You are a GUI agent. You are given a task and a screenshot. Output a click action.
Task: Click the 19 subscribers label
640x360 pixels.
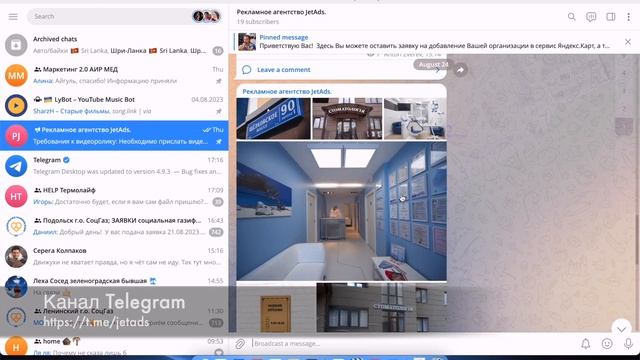click(x=258, y=22)
